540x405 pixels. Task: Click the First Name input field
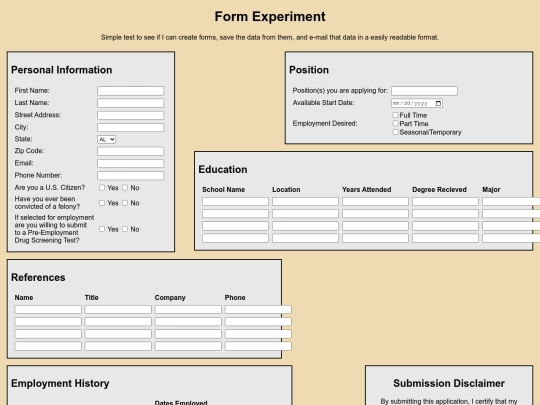point(131,91)
